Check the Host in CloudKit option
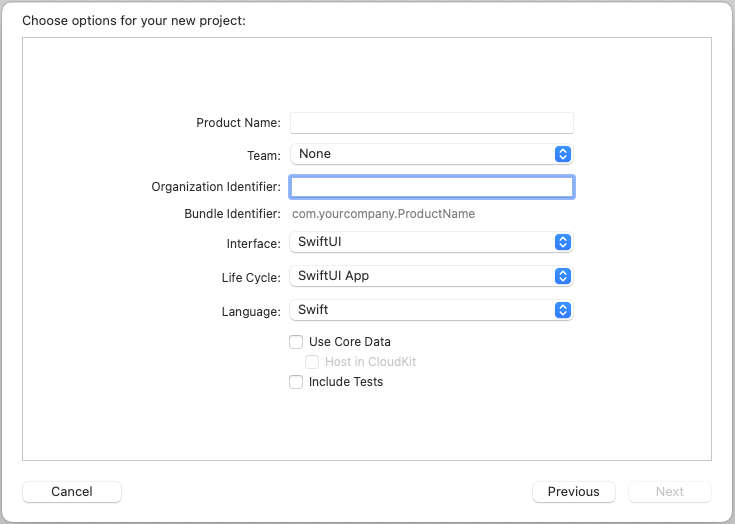Viewport: 735px width, 524px height. 312,362
